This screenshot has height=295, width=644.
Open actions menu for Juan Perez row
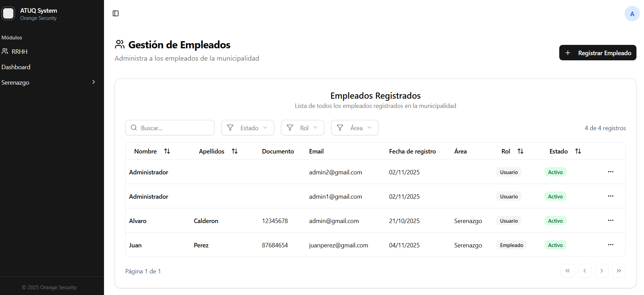610,245
